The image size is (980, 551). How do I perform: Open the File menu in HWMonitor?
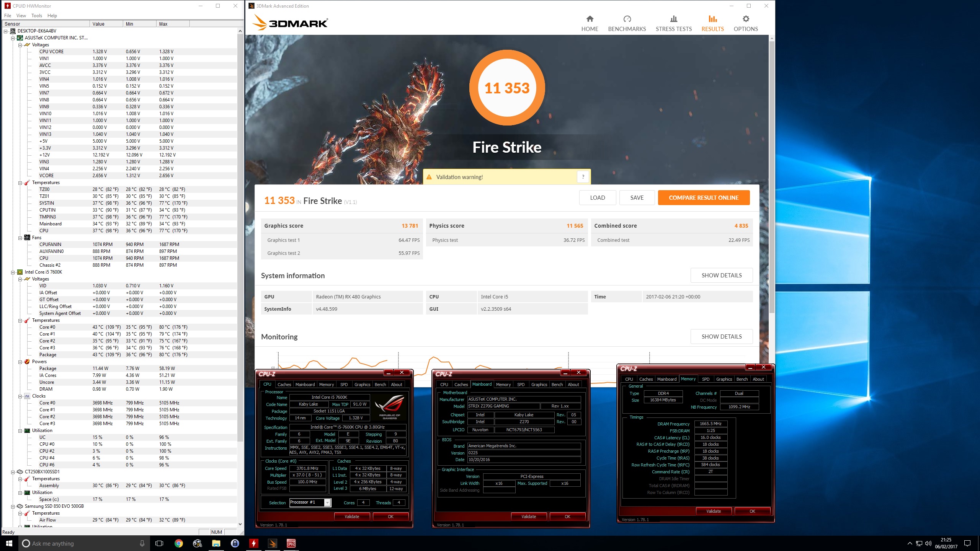coord(8,16)
